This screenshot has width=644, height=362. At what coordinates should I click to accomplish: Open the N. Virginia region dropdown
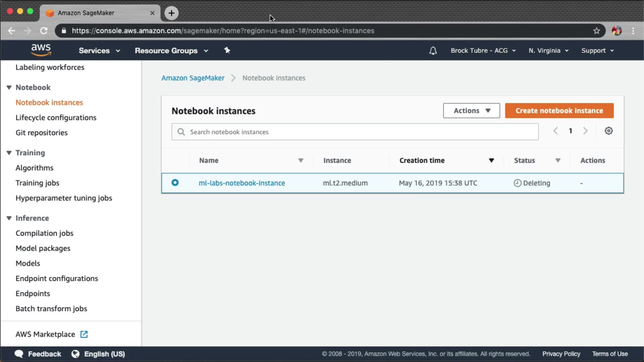pyautogui.click(x=548, y=51)
